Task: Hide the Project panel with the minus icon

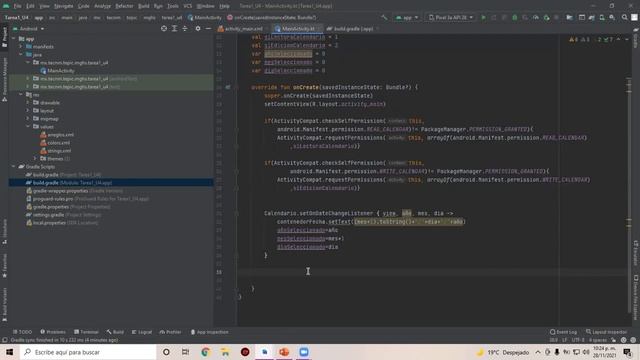Action: [x=208, y=29]
